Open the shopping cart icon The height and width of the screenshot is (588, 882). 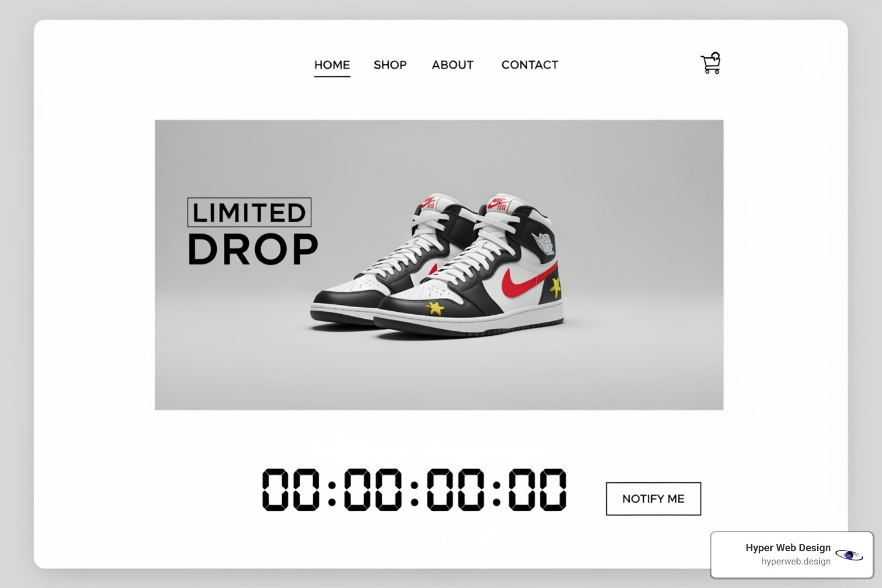point(711,63)
